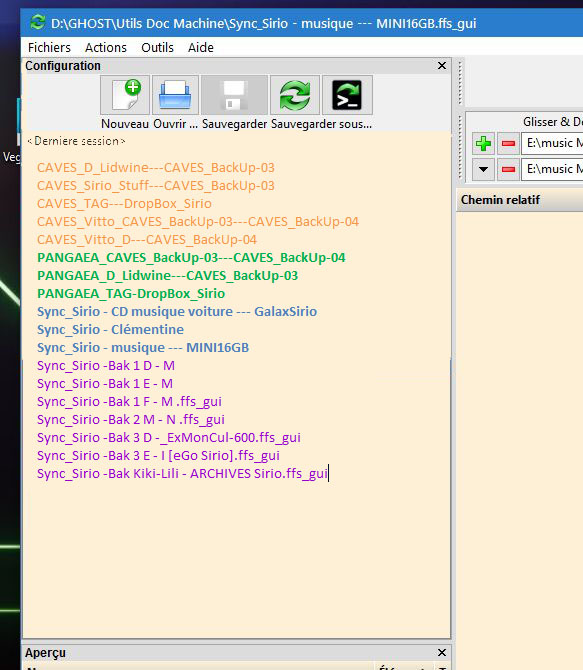The width and height of the screenshot is (583, 670).
Task: Select Sync_Sirio -Bak 1 E - M
Action: (x=105, y=383)
